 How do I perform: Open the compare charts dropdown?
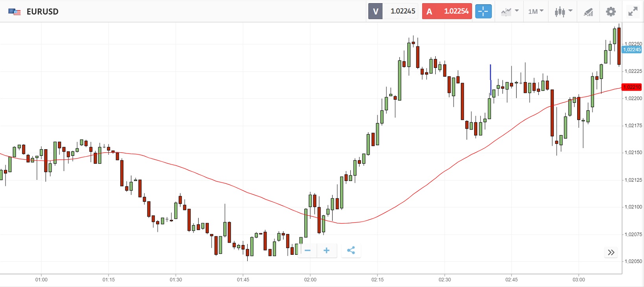[x=510, y=11]
